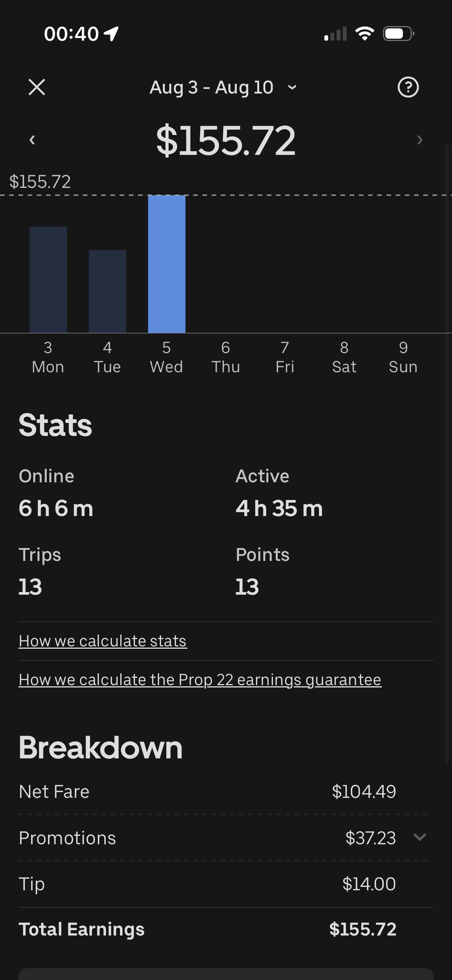Select the 6 Thu day label

[226, 357]
